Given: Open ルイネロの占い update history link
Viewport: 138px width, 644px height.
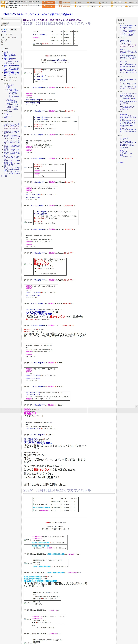Looking at the screenshot, I should click(x=124, y=147).
